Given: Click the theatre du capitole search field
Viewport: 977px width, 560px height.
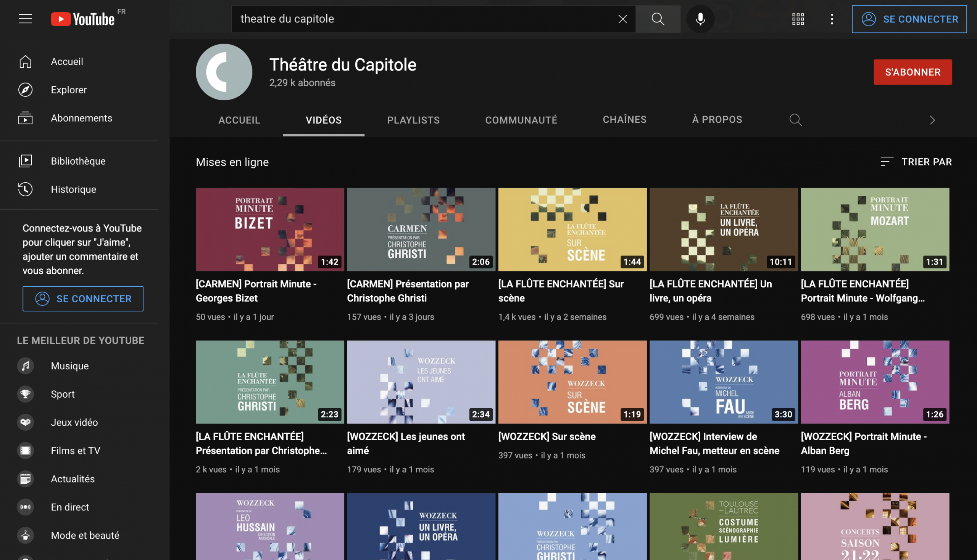Looking at the screenshot, I should tap(424, 19).
